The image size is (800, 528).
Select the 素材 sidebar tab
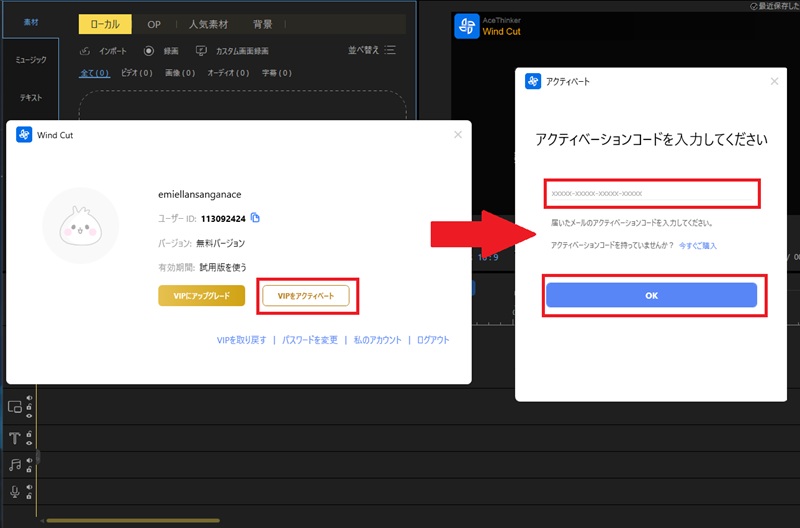pos(31,22)
